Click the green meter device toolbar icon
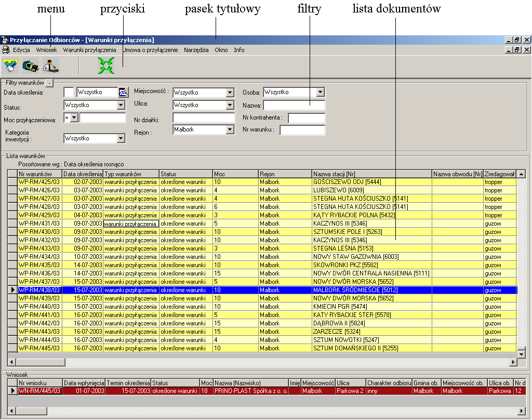This screenshot has height=420, width=532. [x=31, y=65]
